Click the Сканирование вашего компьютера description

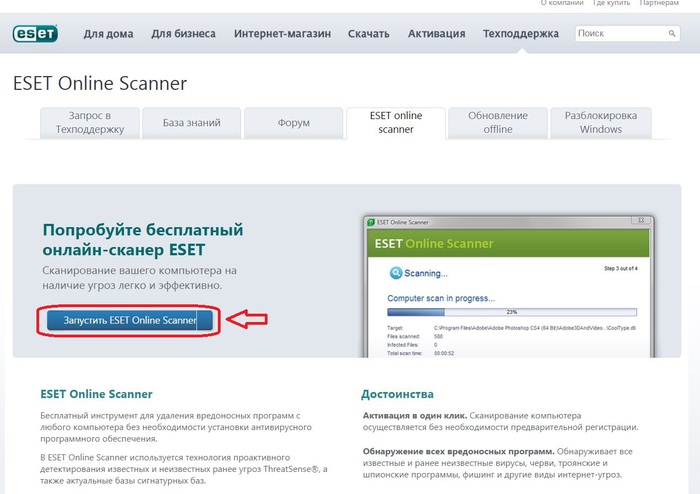140,278
